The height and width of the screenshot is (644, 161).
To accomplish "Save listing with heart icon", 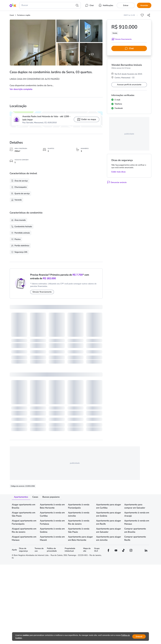I will (x=142, y=15).
